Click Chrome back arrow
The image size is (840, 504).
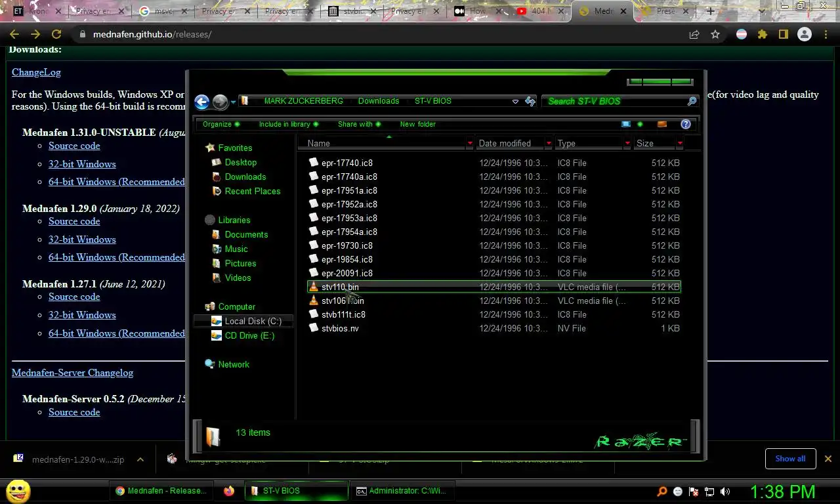tap(14, 34)
